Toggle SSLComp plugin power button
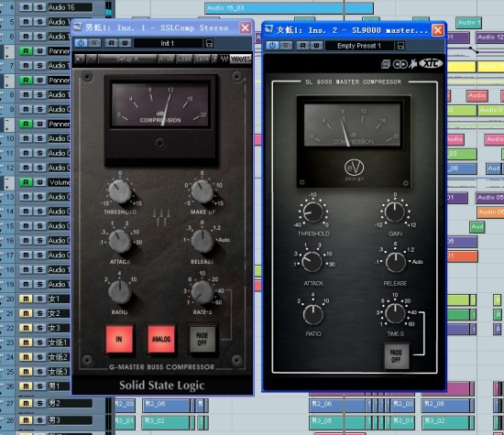This screenshot has width=504, height=435. click(x=81, y=43)
